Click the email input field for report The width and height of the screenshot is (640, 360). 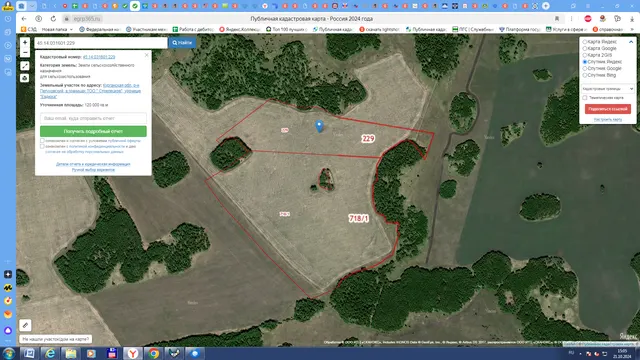point(93,118)
